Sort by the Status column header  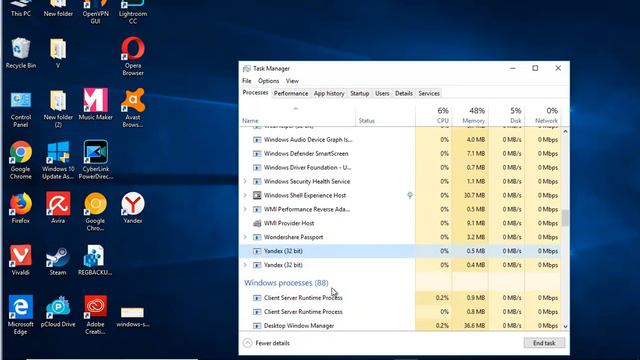pos(385,116)
